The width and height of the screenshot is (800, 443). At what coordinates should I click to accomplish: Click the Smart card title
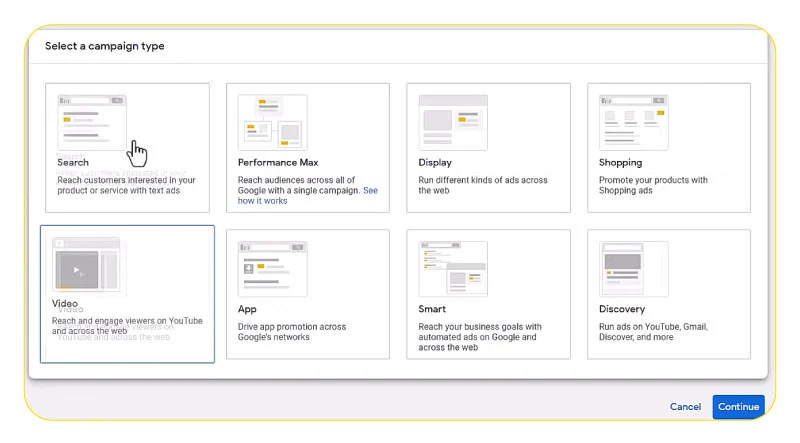click(x=432, y=309)
